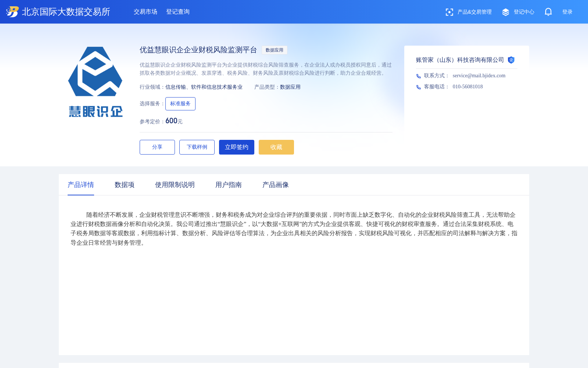Click the 慧眼识企 product logo image
Image resolution: width=588 pixels, height=368 pixels.
pos(96,82)
